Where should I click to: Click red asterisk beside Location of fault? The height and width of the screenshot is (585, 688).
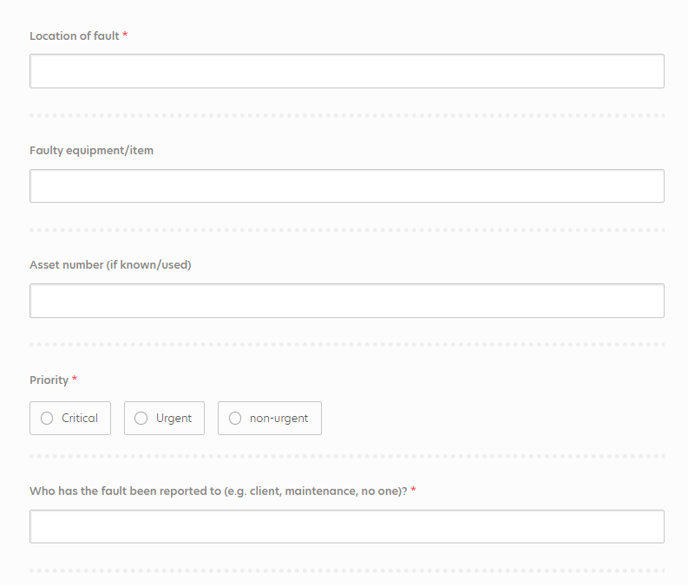(x=125, y=34)
